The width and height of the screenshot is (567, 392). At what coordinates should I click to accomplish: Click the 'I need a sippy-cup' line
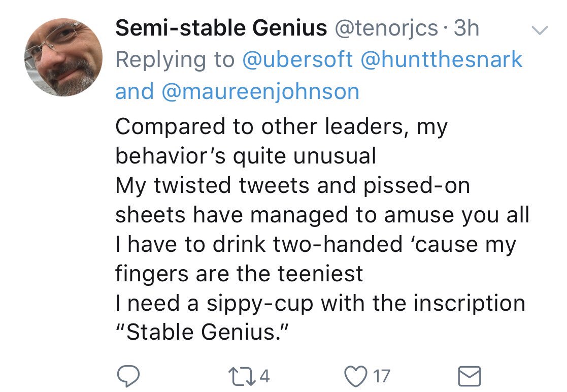[x=320, y=304]
